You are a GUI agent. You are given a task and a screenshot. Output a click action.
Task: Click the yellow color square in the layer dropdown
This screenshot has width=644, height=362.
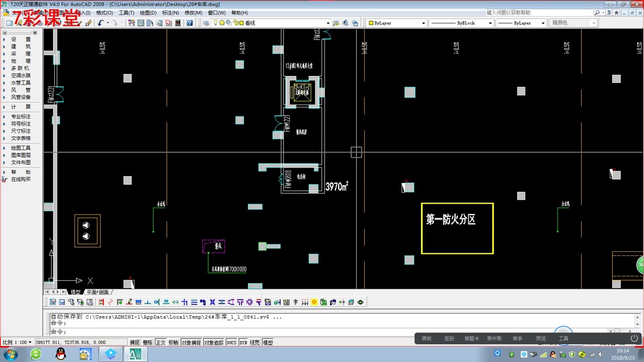coord(242,23)
